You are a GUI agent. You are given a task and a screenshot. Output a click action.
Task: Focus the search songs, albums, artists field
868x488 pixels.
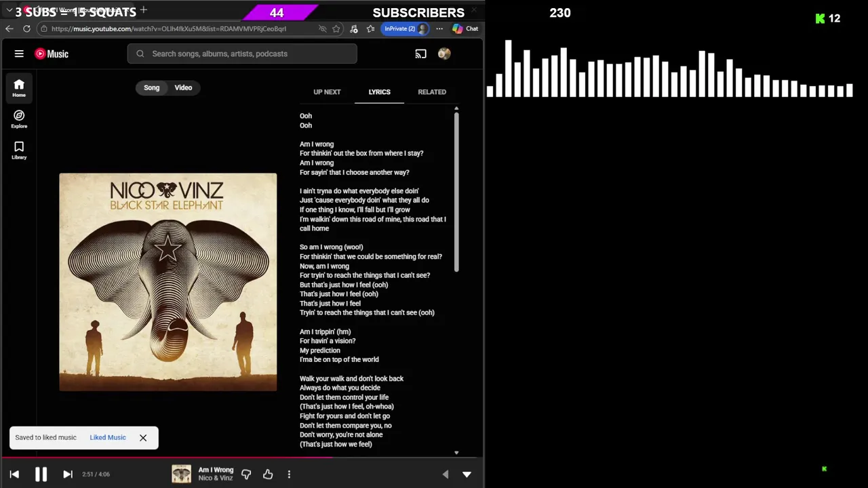click(242, 54)
